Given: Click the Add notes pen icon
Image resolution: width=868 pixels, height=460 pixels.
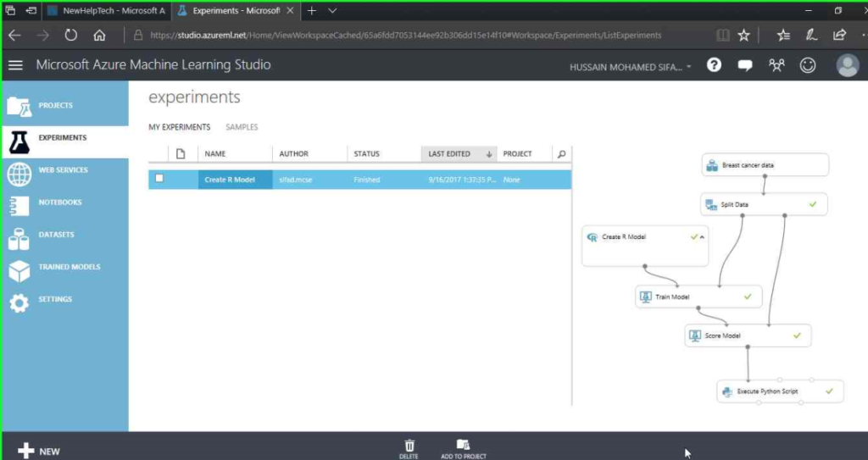Looking at the screenshot, I should coord(811,36).
